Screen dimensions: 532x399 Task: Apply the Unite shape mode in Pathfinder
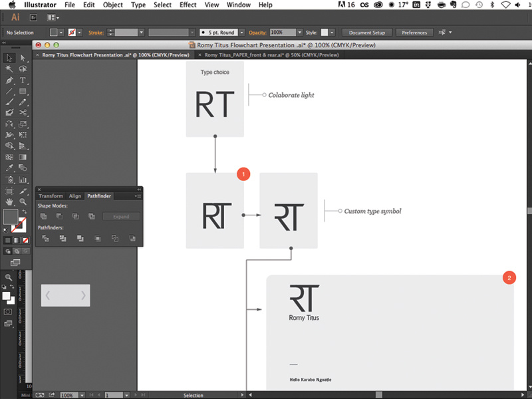point(44,216)
